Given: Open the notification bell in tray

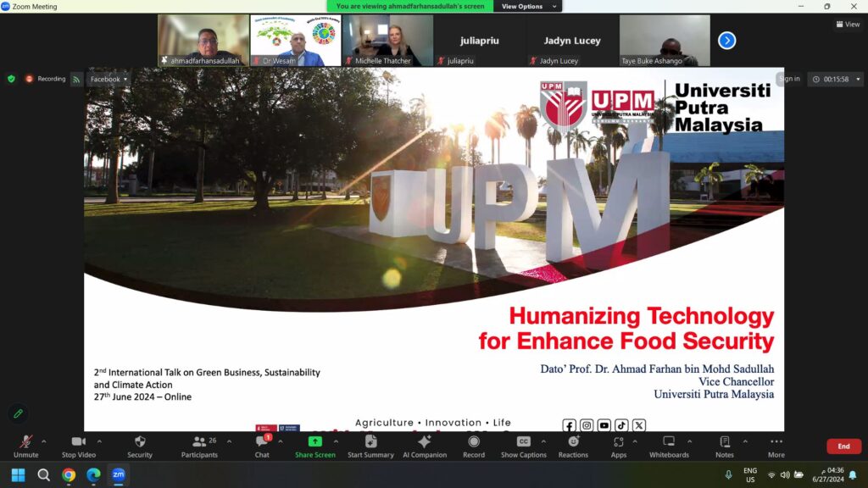Looking at the screenshot, I should (x=853, y=474).
